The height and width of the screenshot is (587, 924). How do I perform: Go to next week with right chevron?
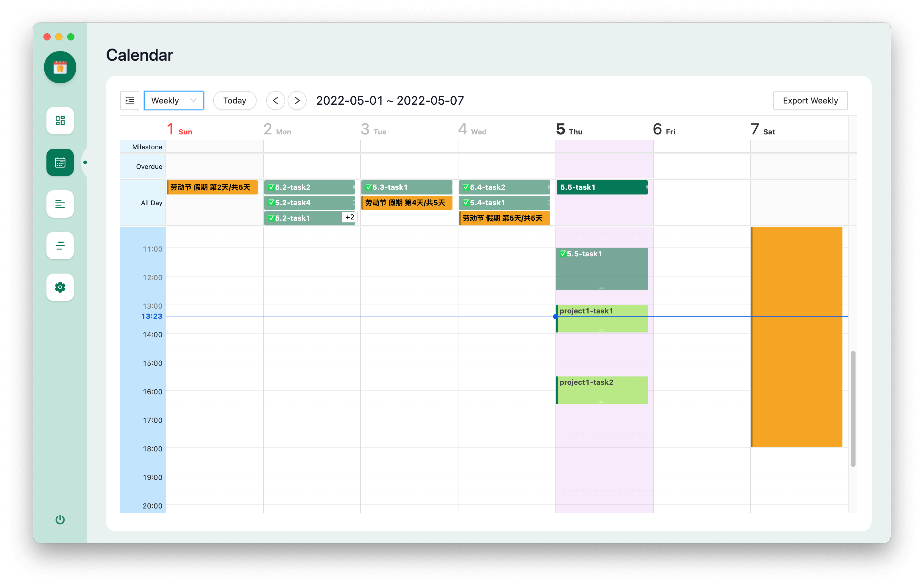297,101
